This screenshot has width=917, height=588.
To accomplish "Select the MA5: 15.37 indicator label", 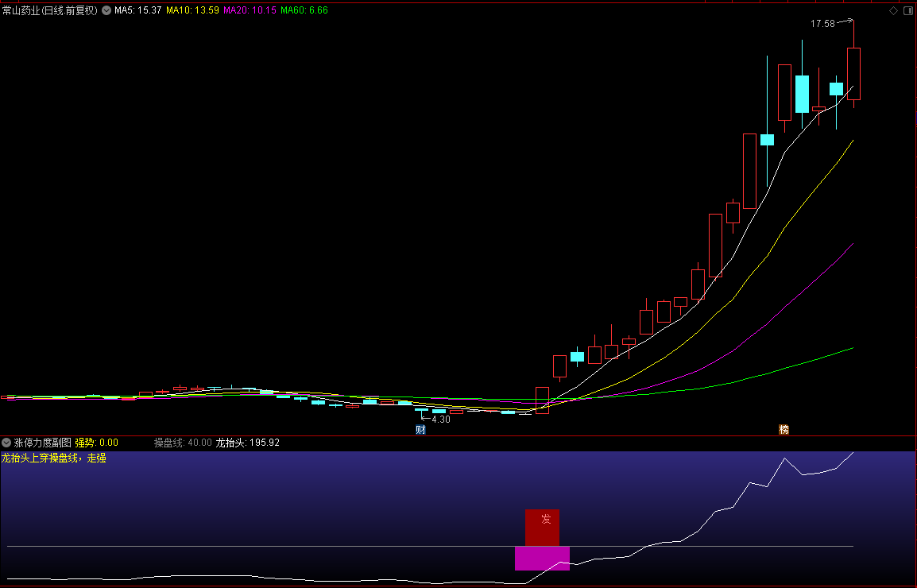I will [137, 10].
